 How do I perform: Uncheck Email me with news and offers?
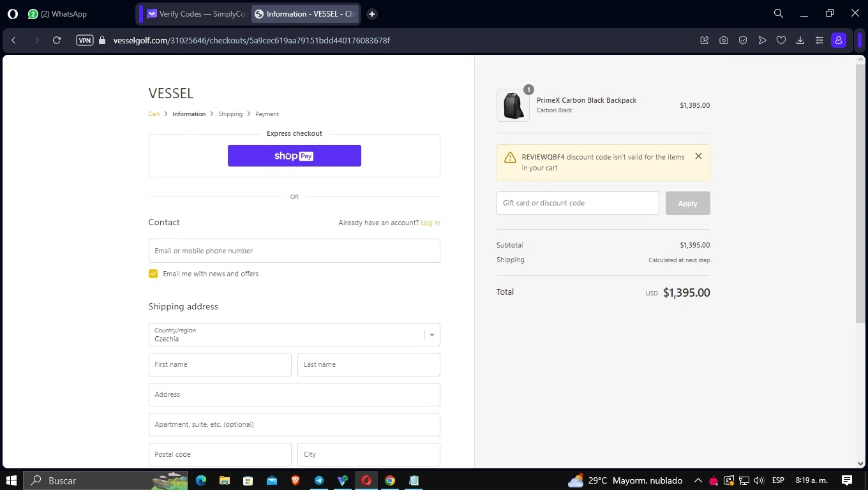click(153, 274)
